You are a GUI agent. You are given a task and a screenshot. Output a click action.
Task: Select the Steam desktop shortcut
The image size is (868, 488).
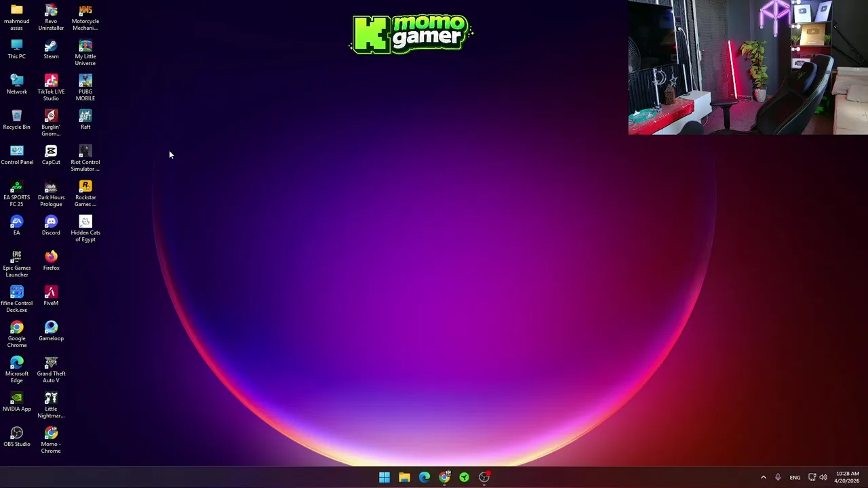click(x=51, y=49)
